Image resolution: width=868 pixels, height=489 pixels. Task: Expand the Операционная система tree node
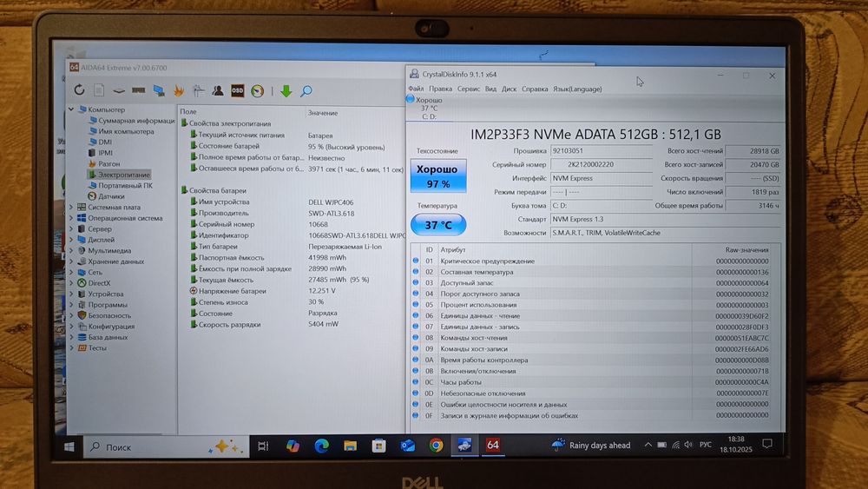pyautogui.click(x=71, y=218)
